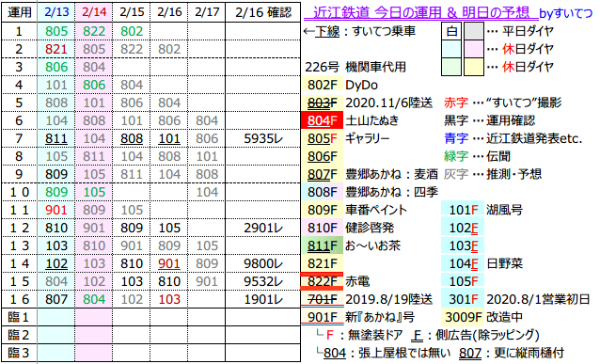
Task: Select the 運用 column header
Action: point(19,12)
